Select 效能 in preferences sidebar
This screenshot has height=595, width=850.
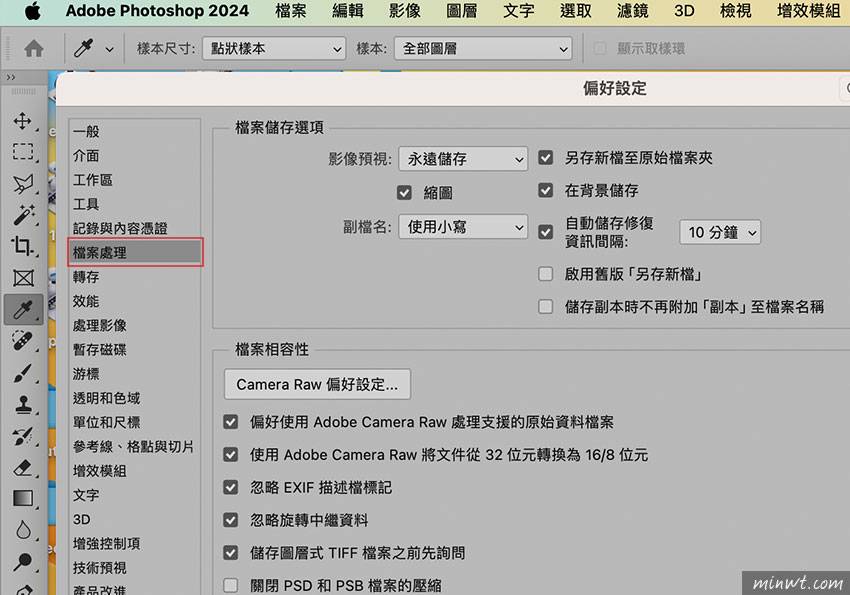pyautogui.click(x=86, y=301)
